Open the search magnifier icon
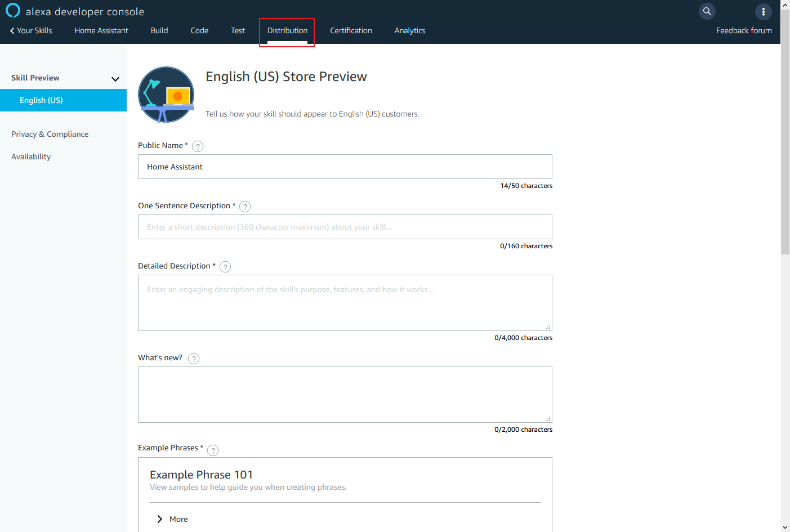The image size is (790, 532). click(707, 11)
